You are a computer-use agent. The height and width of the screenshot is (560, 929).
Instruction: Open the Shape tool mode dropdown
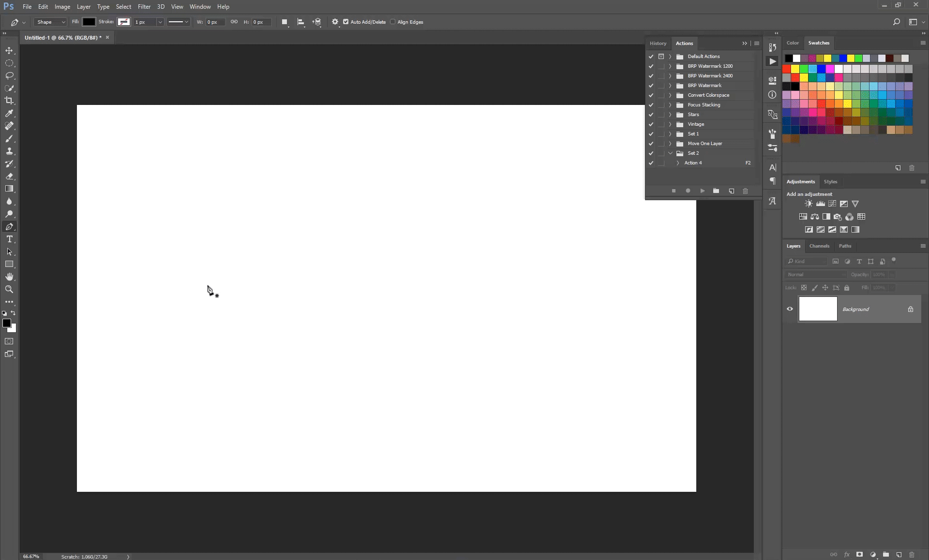[x=50, y=22]
